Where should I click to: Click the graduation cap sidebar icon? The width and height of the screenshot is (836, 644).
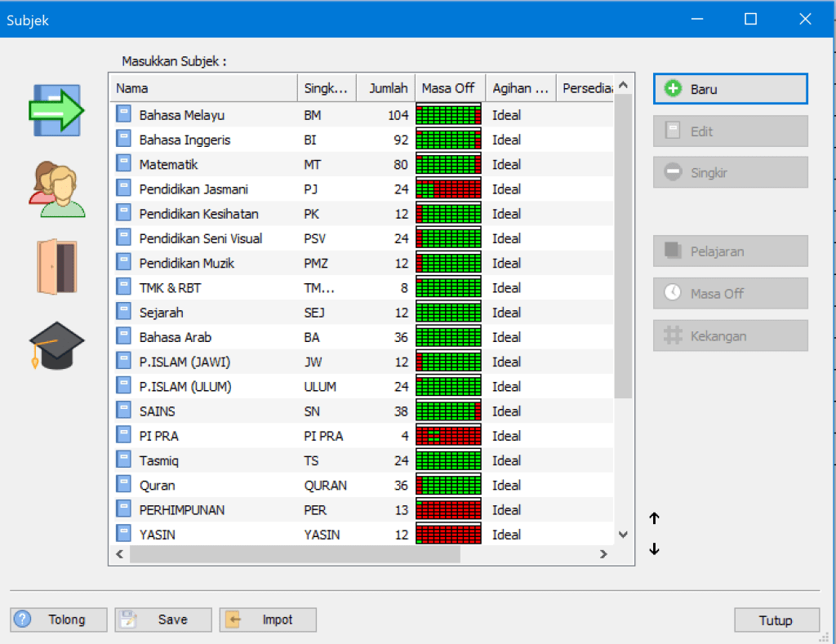pyautogui.click(x=56, y=344)
